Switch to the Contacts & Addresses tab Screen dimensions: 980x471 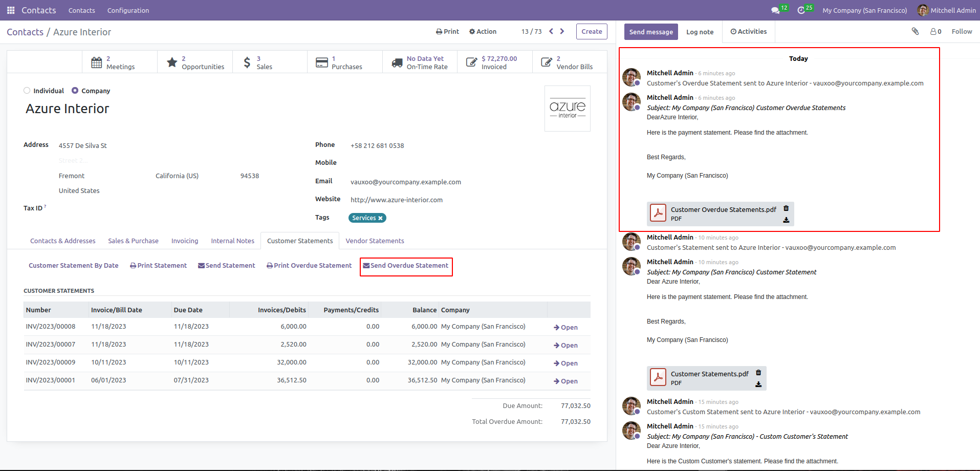point(63,241)
